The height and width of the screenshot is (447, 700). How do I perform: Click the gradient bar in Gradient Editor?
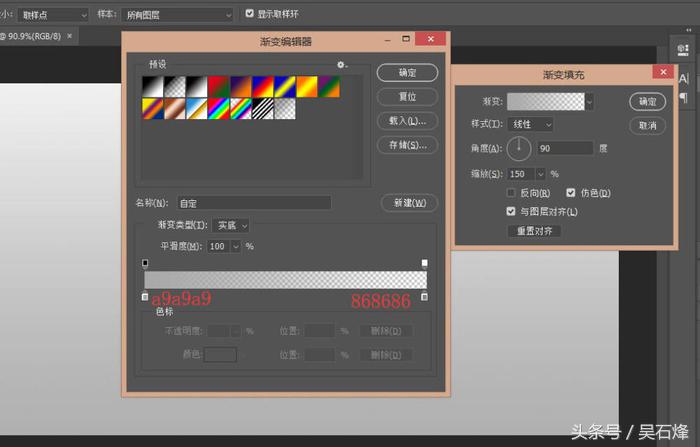point(285,280)
